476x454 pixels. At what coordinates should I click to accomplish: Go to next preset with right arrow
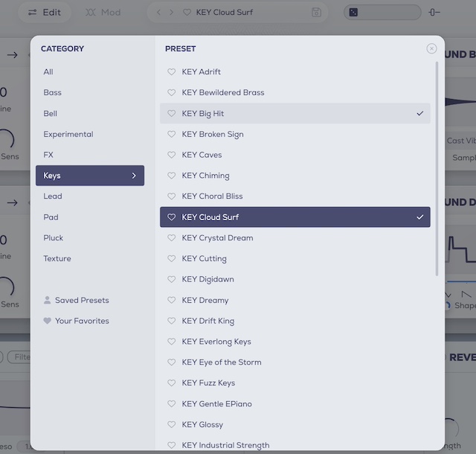click(x=172, y=12)
